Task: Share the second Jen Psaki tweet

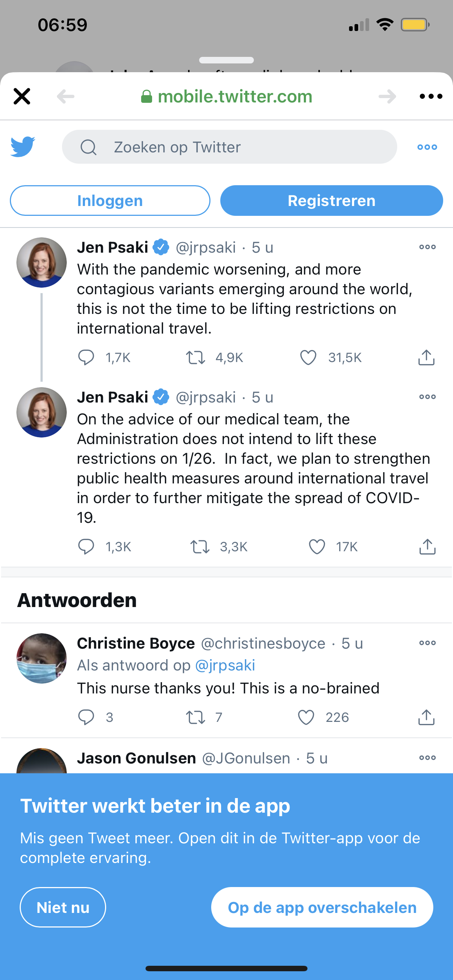Action: click(427, 547)
